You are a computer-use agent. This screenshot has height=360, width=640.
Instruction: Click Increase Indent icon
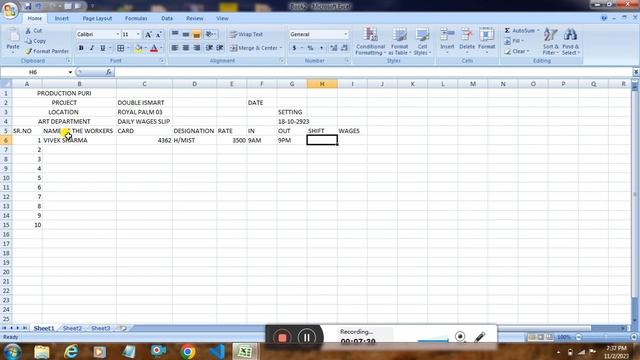pyautogui.click(x=220, y=48)
